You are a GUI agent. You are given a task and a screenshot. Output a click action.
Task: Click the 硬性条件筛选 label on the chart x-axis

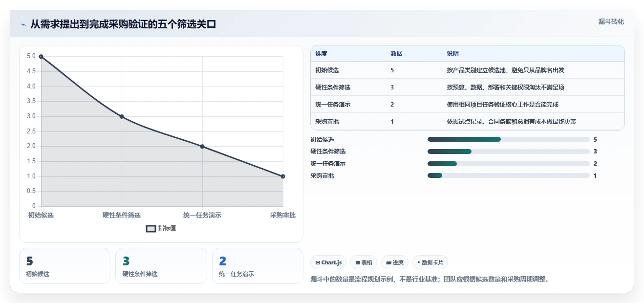pyautogui.click(x=122, y=216)
